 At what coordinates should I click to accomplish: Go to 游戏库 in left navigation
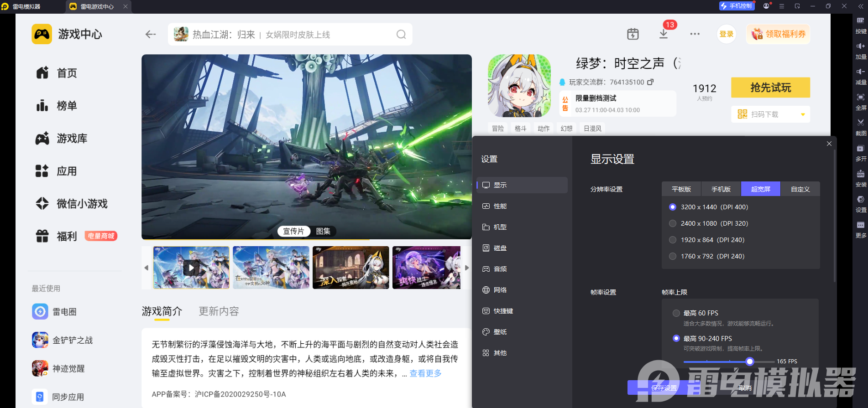(62, 139)
